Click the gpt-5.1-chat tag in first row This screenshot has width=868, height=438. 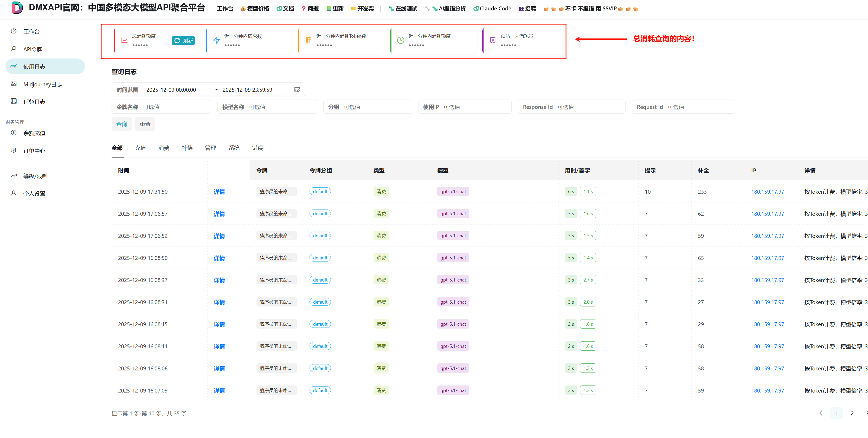(453, 192)
